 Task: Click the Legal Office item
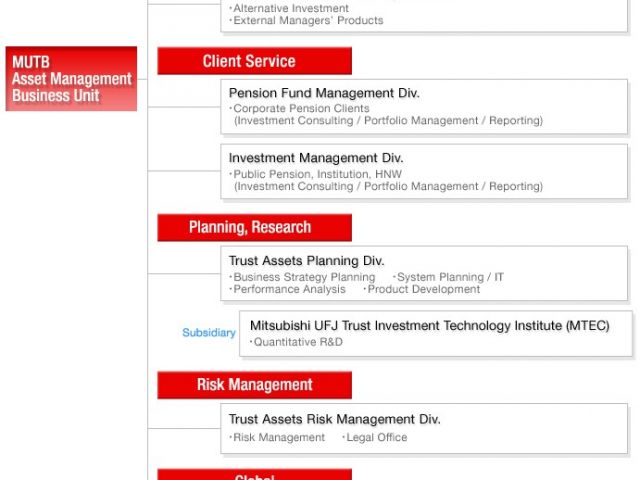(374, 437)
